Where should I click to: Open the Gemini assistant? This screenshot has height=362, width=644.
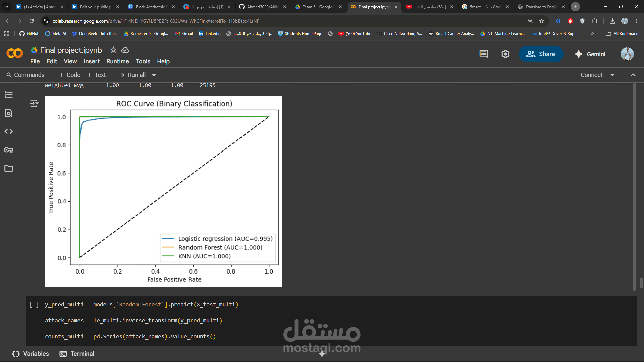click(x=590, y=54)
